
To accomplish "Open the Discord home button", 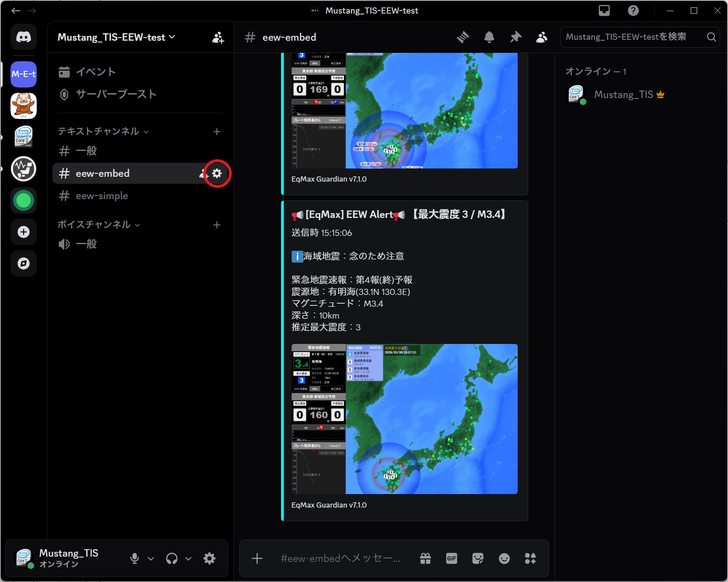I will (24, 37).
